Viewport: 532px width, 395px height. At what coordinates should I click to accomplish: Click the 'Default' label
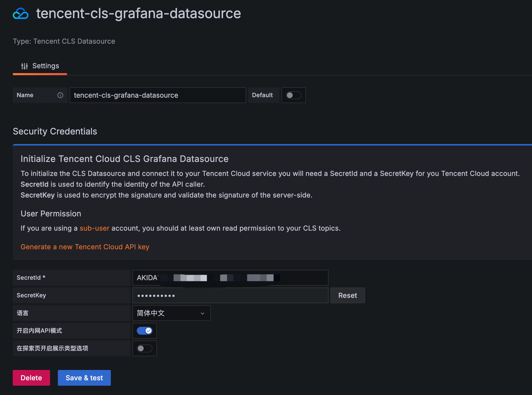point(262,95)
